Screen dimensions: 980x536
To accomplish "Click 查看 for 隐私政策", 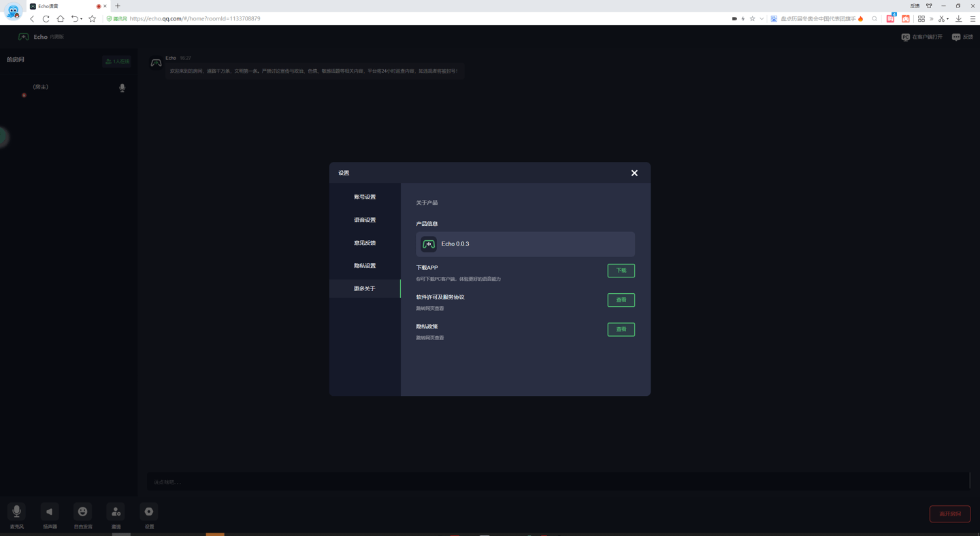I will coord(621,329).
